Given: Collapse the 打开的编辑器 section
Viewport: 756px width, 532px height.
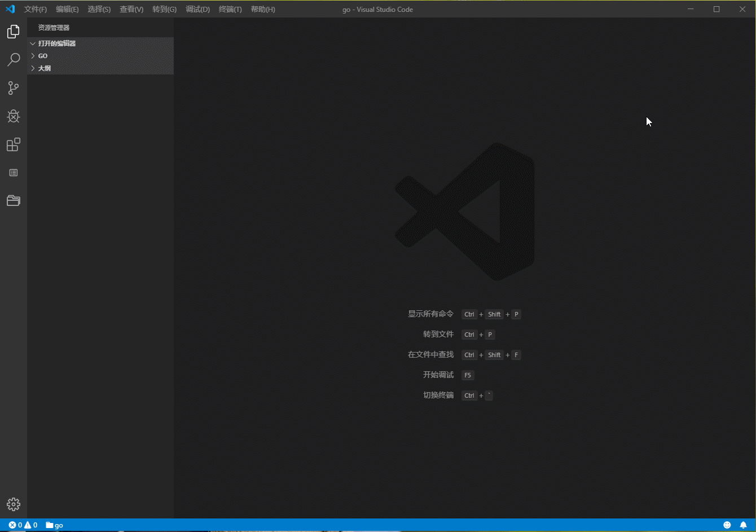Looking at the screenshot, I should tap(100, 43).
